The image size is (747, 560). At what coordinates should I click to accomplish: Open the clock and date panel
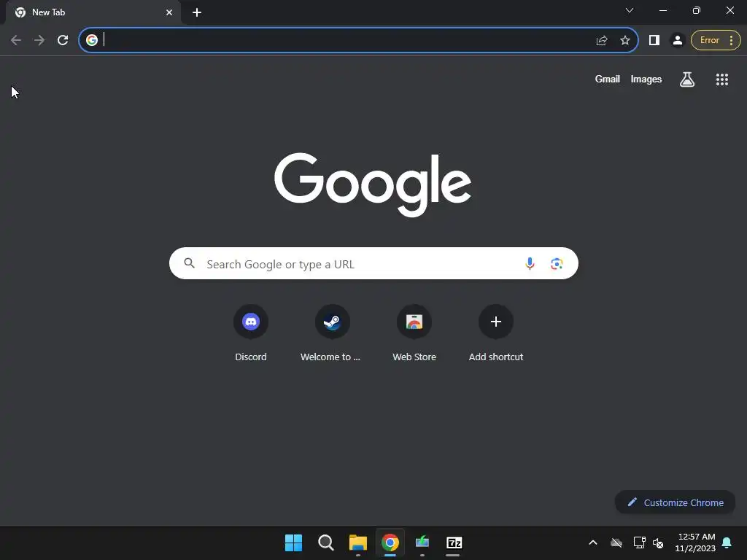[695, 542]
